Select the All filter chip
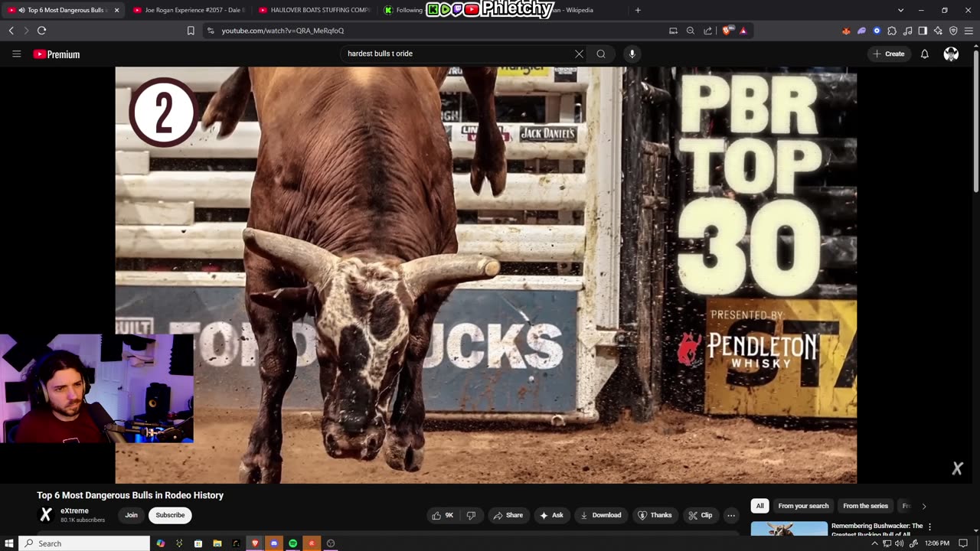This screenshot has height=551, width=980. click(x=759, y=506)
